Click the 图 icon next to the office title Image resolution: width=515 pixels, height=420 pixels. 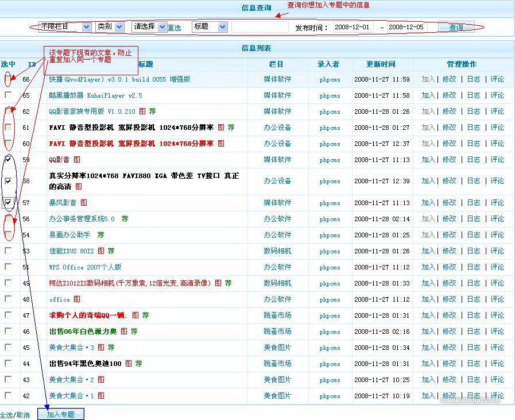point(77,299)
